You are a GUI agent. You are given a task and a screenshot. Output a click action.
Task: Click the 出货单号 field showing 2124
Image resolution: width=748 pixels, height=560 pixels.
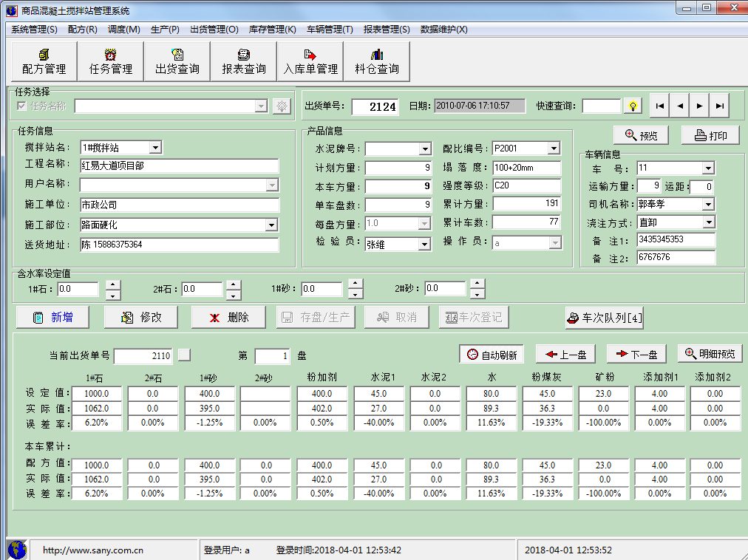click(x=375, y=107)
